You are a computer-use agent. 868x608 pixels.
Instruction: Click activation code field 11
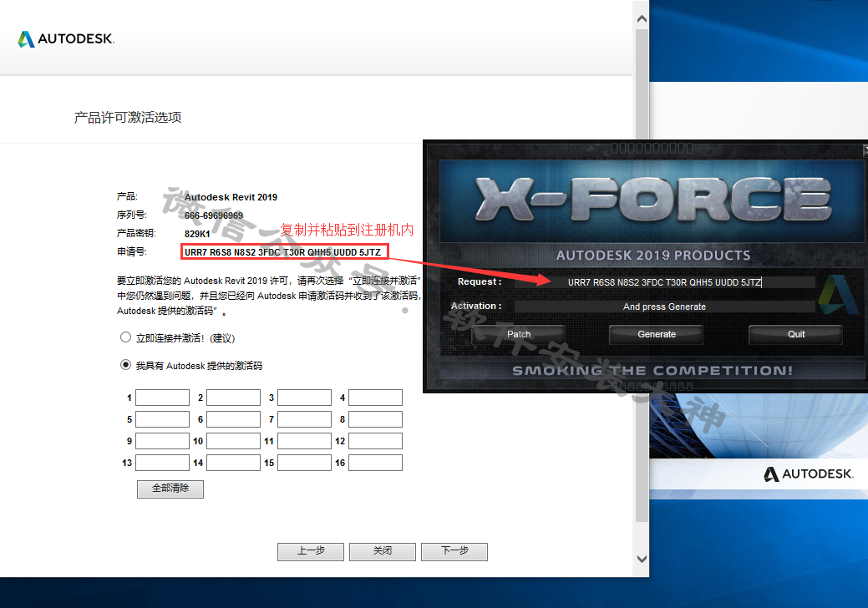pyautogui.click(x=304, y=441)
